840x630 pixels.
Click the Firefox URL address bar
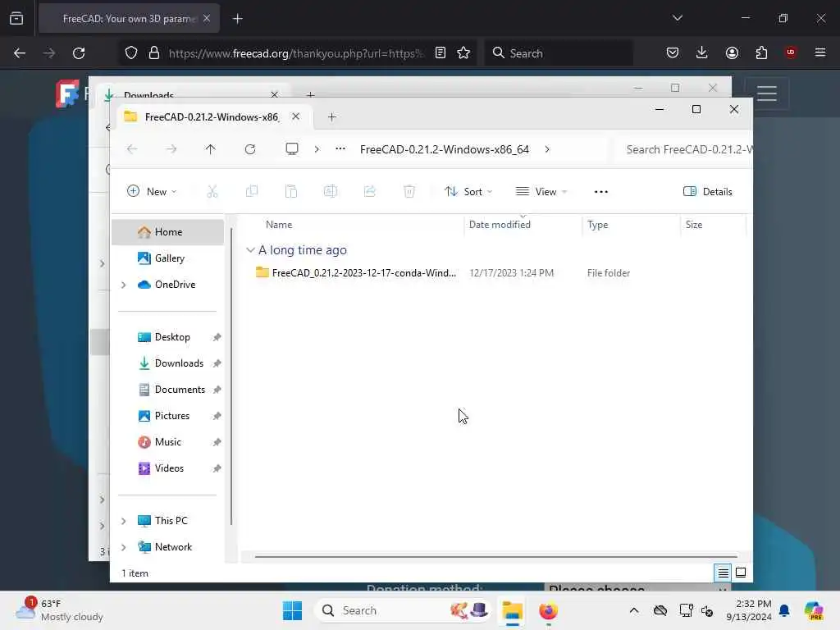pyautogui.click(x=295, y=53)
